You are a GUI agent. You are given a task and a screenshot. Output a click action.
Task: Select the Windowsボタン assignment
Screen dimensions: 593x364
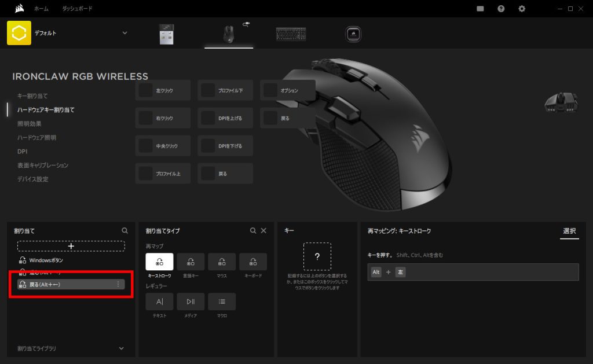point(71,260)
